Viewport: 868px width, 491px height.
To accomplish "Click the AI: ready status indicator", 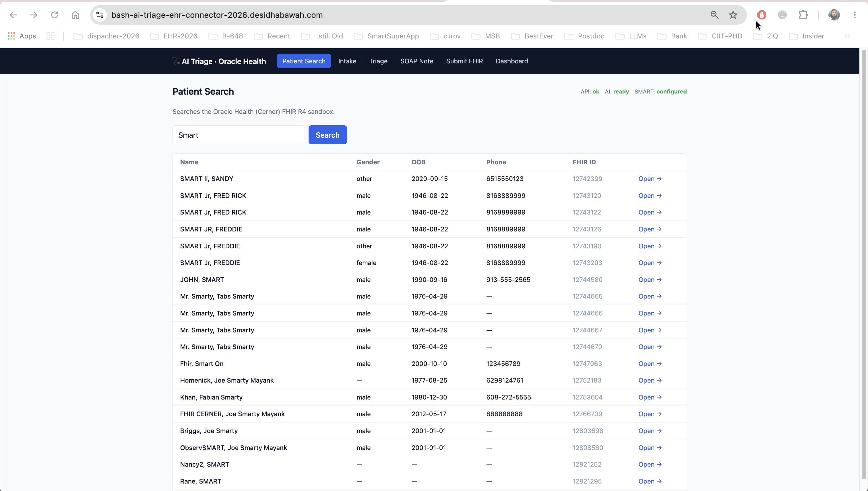I will pyautogui.click(x=617, y=91).
